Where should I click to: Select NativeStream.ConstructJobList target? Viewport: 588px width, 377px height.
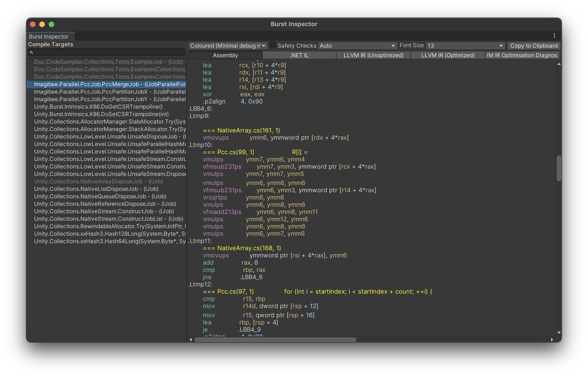tap(107, 219)
